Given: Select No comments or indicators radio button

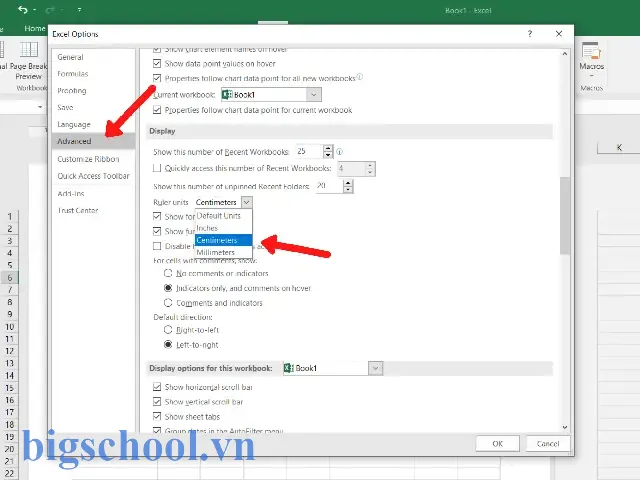Looking at the screenshot, I should [x=168, y=273].
